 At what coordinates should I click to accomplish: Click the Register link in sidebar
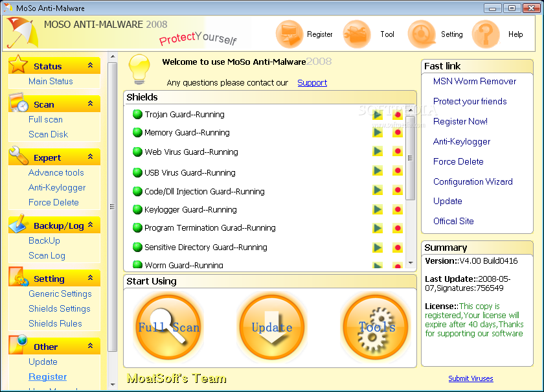[47, 376]
